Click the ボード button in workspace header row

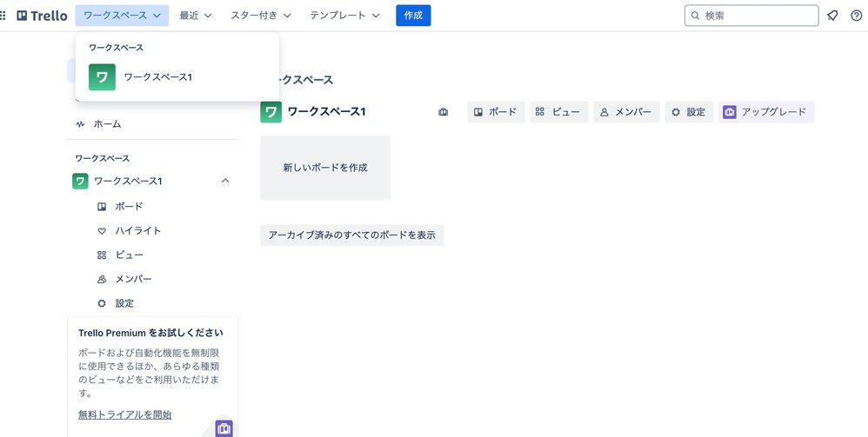[496, 112]
